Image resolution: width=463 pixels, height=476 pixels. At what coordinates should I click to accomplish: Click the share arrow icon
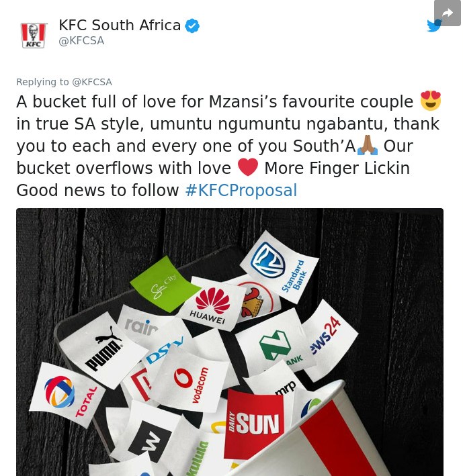click(447, 13)
